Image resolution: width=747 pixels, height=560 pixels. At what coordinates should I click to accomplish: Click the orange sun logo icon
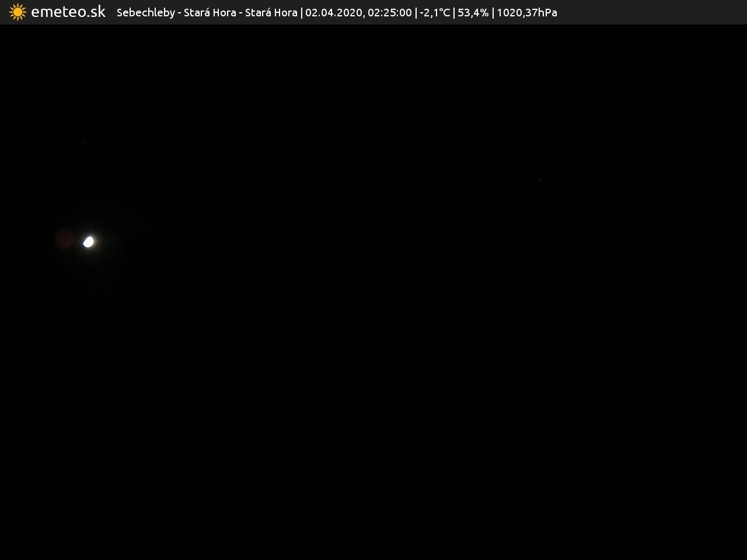coord(18,12)
